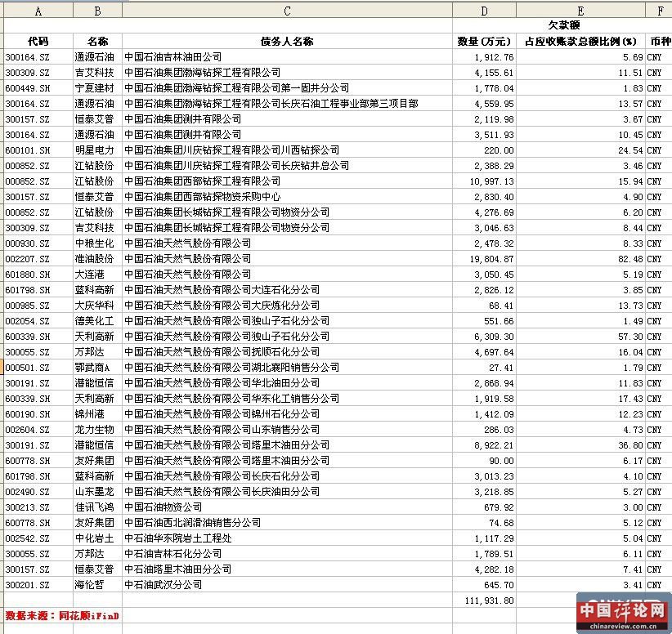The image size is (672, 634).
Task: Click debtor cell 中国石油西北润滑油销售分公司
Action: coord(287,523)
